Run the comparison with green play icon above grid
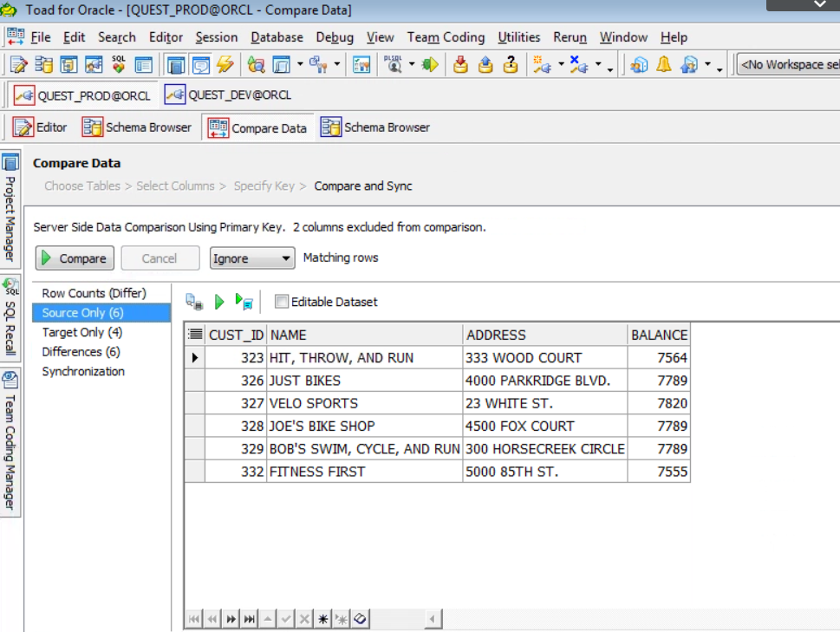840x632 pixels. pyautogui.click(x=218, y=302)
